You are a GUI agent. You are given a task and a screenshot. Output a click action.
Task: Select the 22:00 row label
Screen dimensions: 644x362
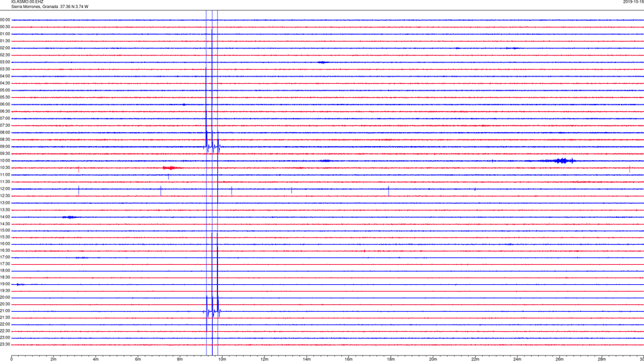tap(5, 324)
